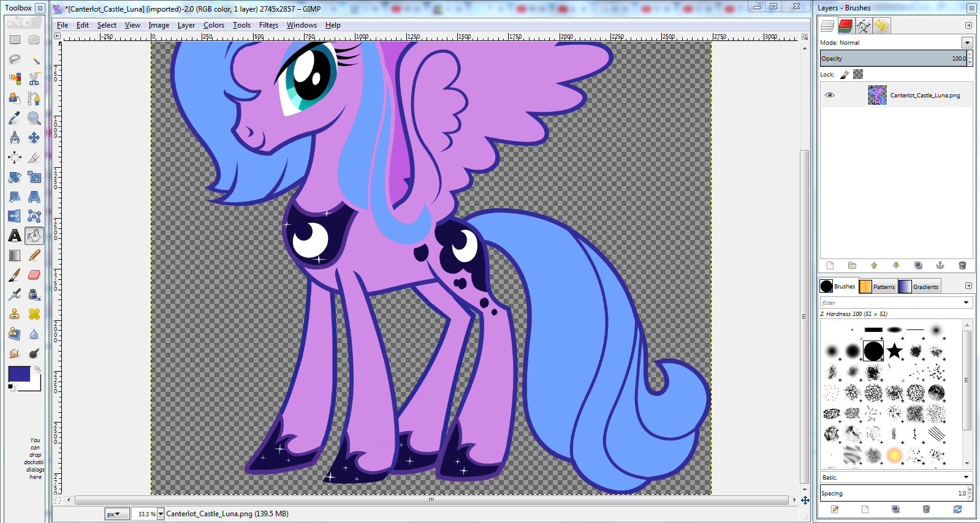Select the Heal tool
Screen dimensions: 980x523
click(x=34, y=314)
